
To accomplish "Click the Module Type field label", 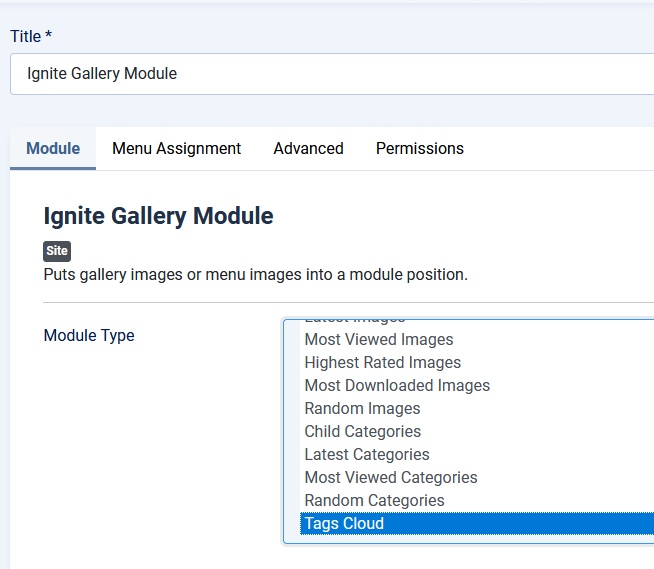I will 89,336.
